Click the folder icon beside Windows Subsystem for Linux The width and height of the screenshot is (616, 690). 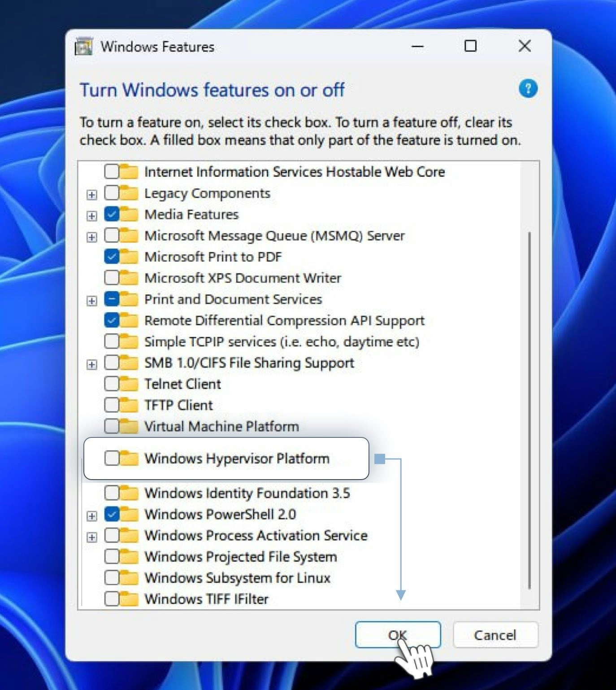(x=129, y=578)
